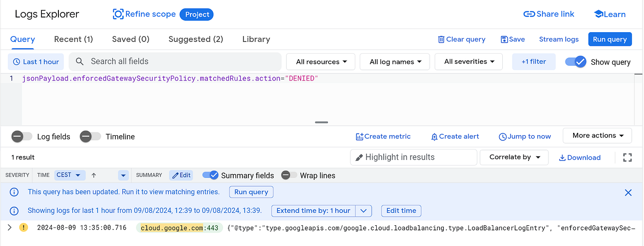
Task: Click the Jump to now clock icon
Action: click(x=503, y=137)
